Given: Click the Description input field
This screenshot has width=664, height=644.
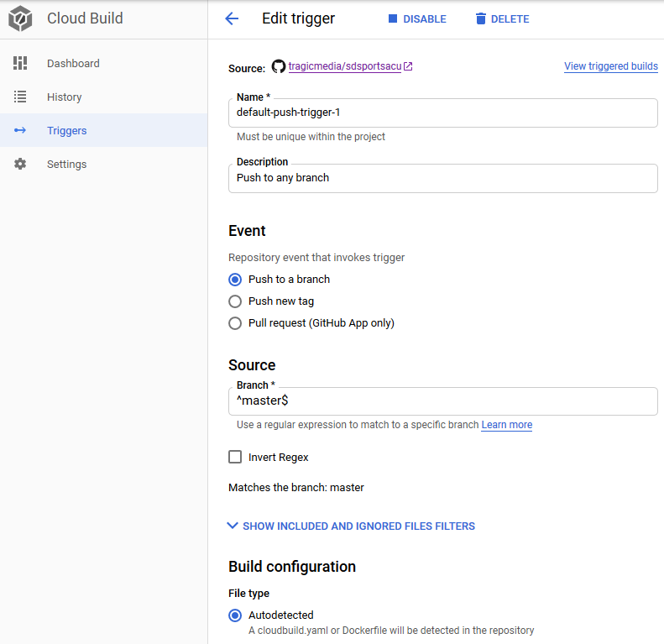Looking at the screenshot, I should [x=443, y=178].
